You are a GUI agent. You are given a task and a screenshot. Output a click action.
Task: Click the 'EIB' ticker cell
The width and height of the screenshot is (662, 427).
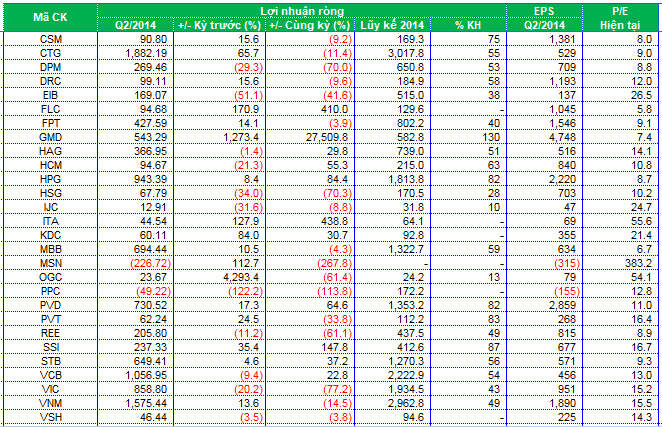coord(50,95)
